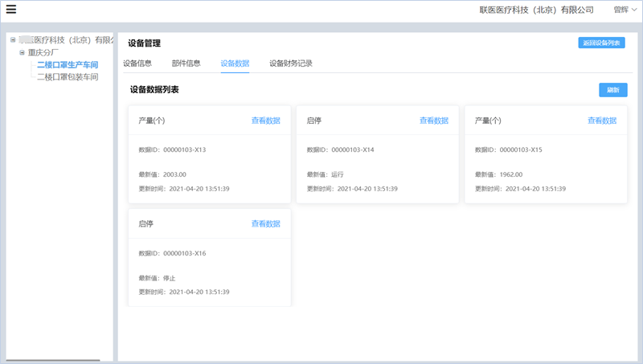
Task: Collapse the company root tree node
Action: tap(13, 39)
